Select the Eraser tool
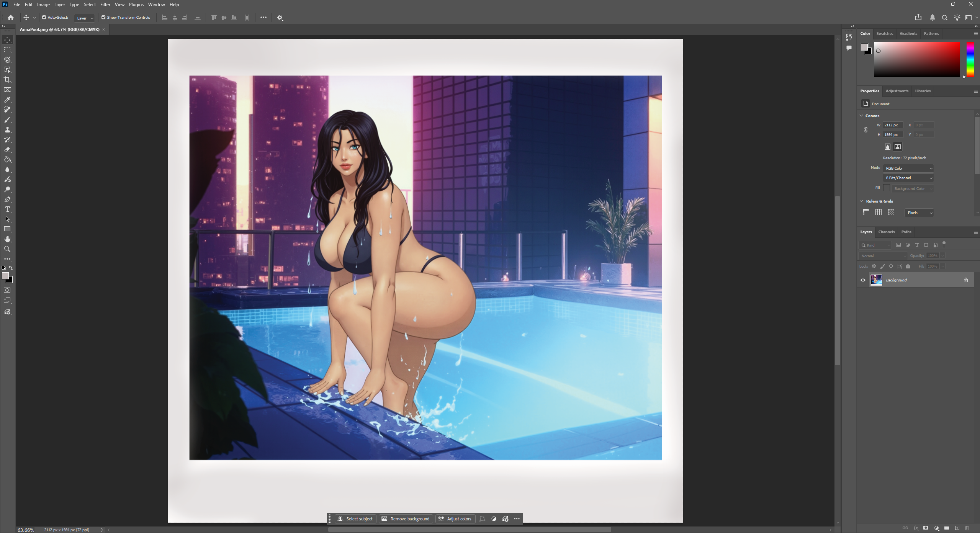The height and width of the screenshot is (533, 980). pyautogui.click(x=7, y=150)
